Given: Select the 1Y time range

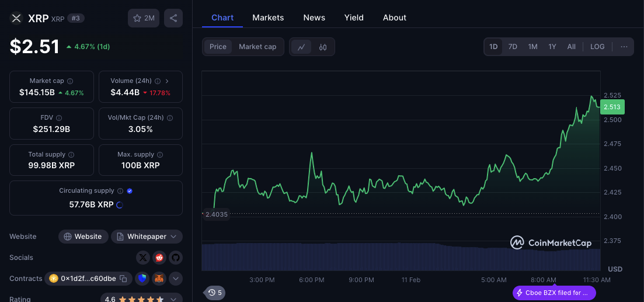Looking at the screenshot, I should pyautogui.click(x=552, y=47).
